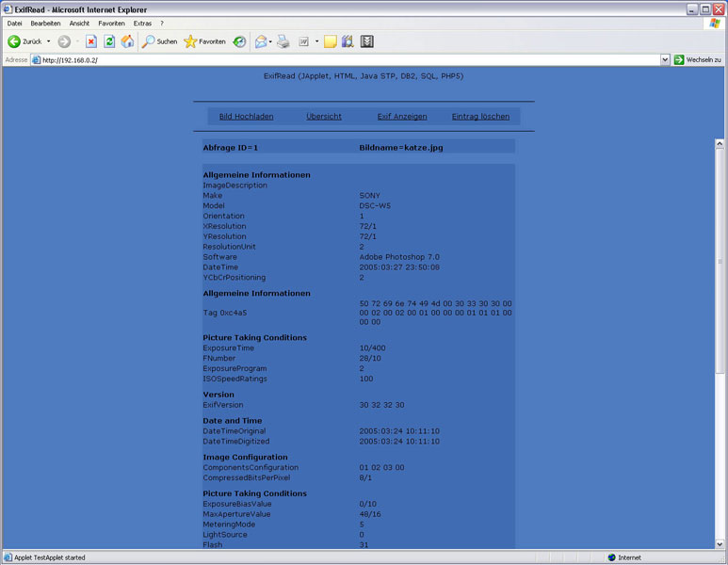Follow the Eintrag löschen link
The image size is (728, 565).
[480, 117]
